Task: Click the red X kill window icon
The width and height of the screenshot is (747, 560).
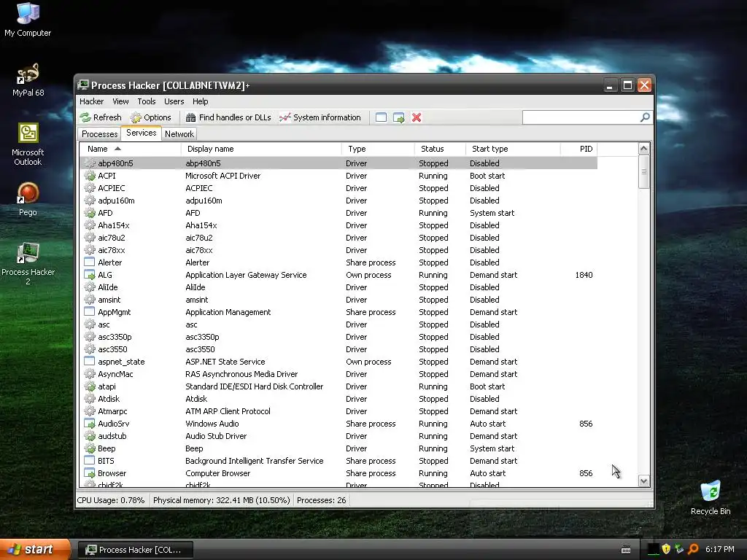Action: [x=417, y=117]
